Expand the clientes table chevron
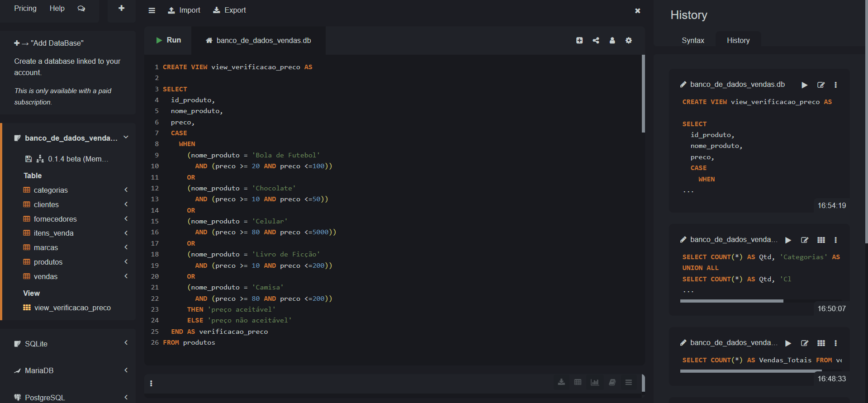The image size is (868, 403). pos(126,204)
